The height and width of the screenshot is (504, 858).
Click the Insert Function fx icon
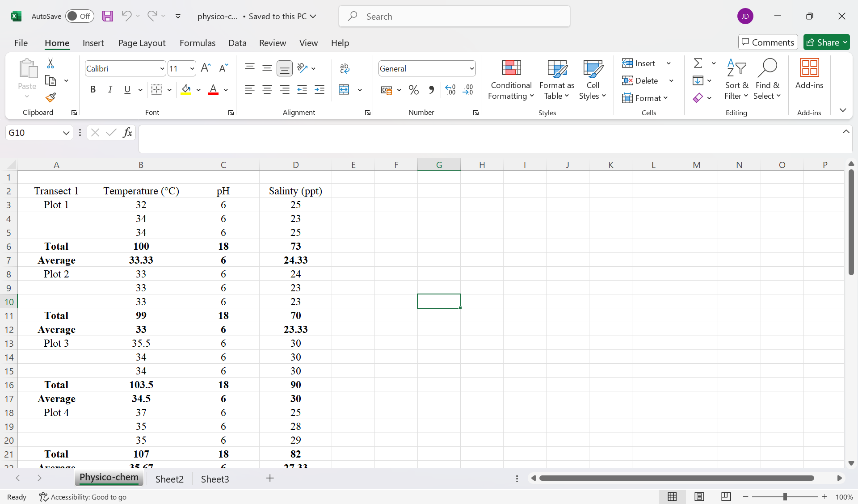127,133
